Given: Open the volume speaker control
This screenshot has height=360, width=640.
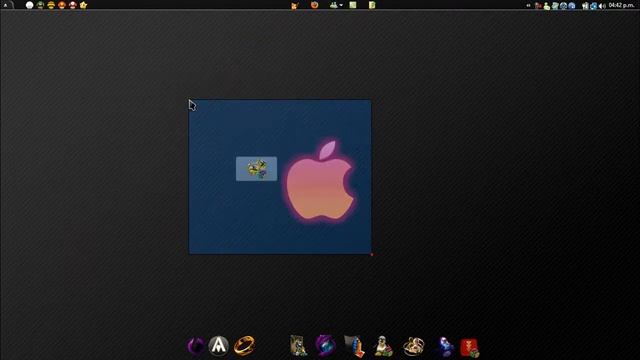Looking at the screenshot, I should 602,6.
